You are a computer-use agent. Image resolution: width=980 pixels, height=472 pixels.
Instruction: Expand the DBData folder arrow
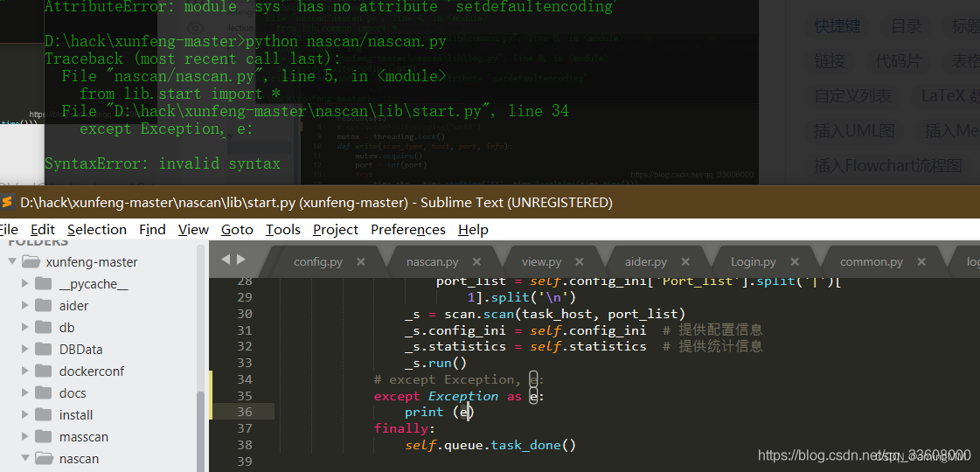coord(25,350)
